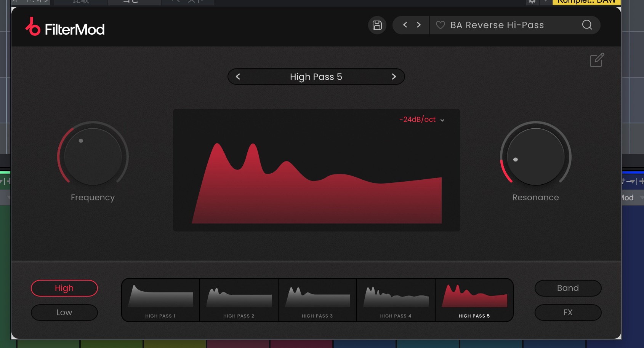This screenshot has height=348, width=644.
Task: Click the save preset floppy disk icon
Action: tap(377, 25)
